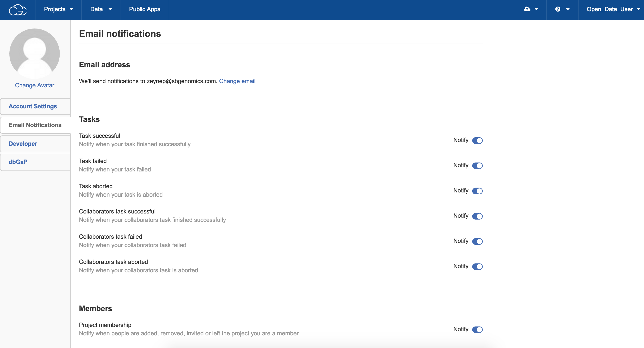
Task: Toggle the Task failed notification switch
Action: click(x=477, y=166)
